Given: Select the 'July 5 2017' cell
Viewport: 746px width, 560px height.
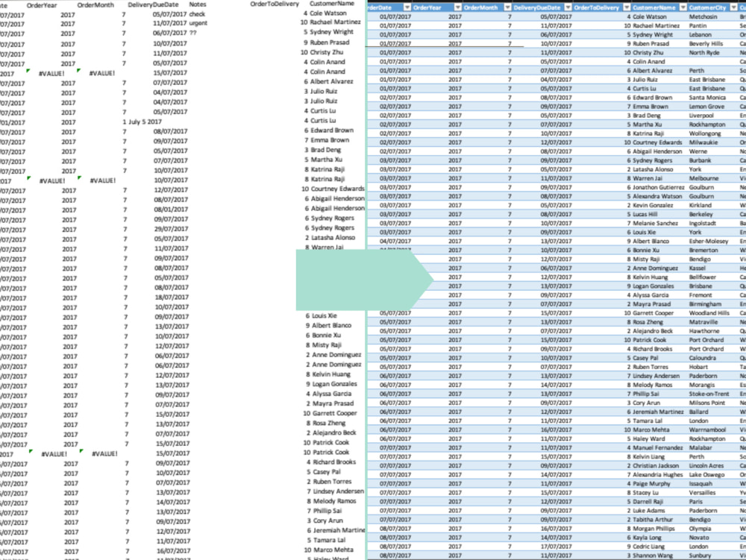Looking at the screenshot, I should tap(145, 122).
